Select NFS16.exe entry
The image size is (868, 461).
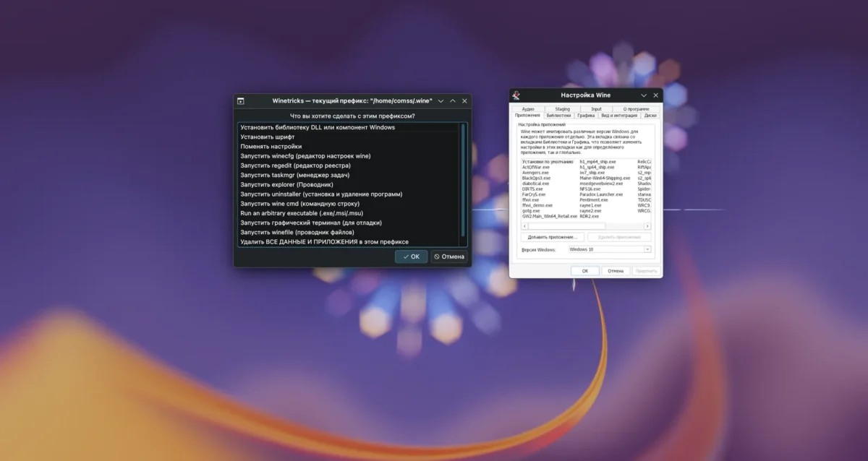tap(590, 189)
